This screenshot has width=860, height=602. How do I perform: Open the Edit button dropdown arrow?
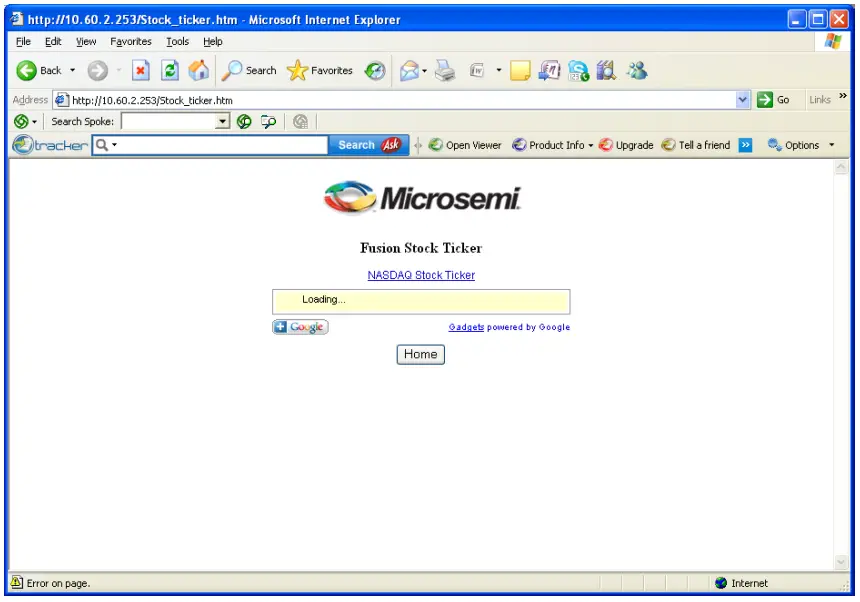[x=499, y=71]
